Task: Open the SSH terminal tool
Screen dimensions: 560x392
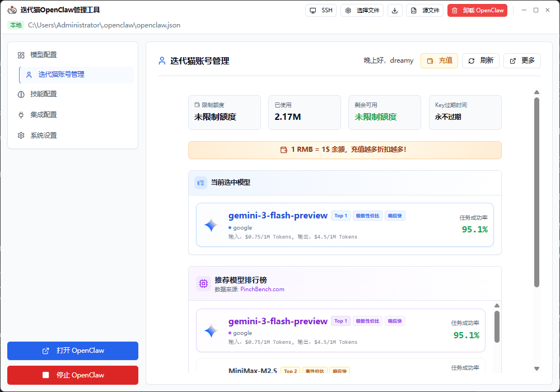Action: coord(320,10)
